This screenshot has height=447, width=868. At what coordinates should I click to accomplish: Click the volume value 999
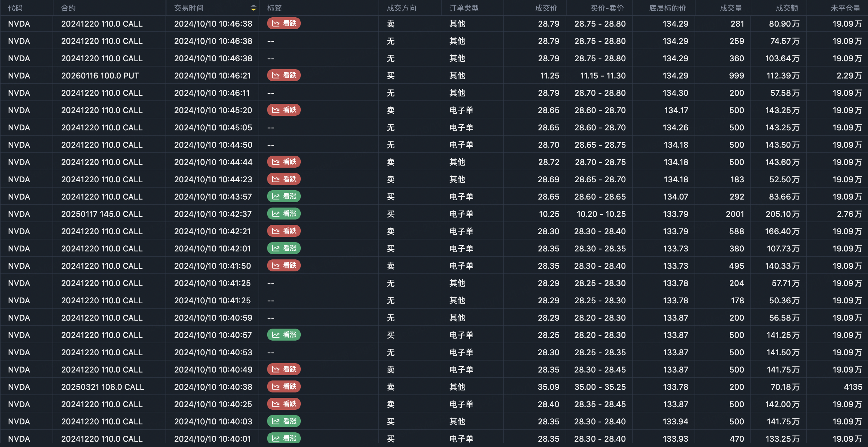point(737,75)
